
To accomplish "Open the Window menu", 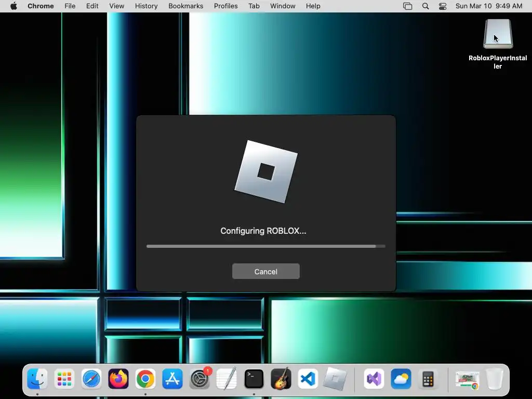I will (x=283, y=6).
